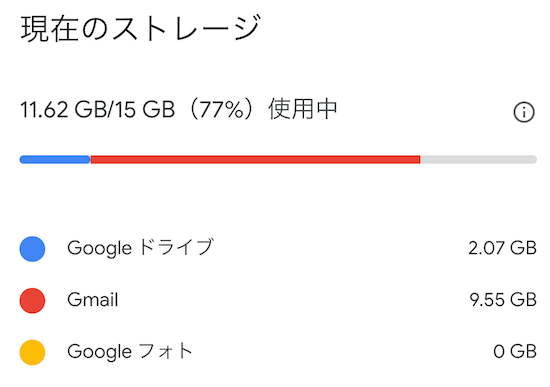Image resolution: width=550 pixels, height=387 pixels.
Task: Click the red Gmail color dot
Action: click(32, 301)
